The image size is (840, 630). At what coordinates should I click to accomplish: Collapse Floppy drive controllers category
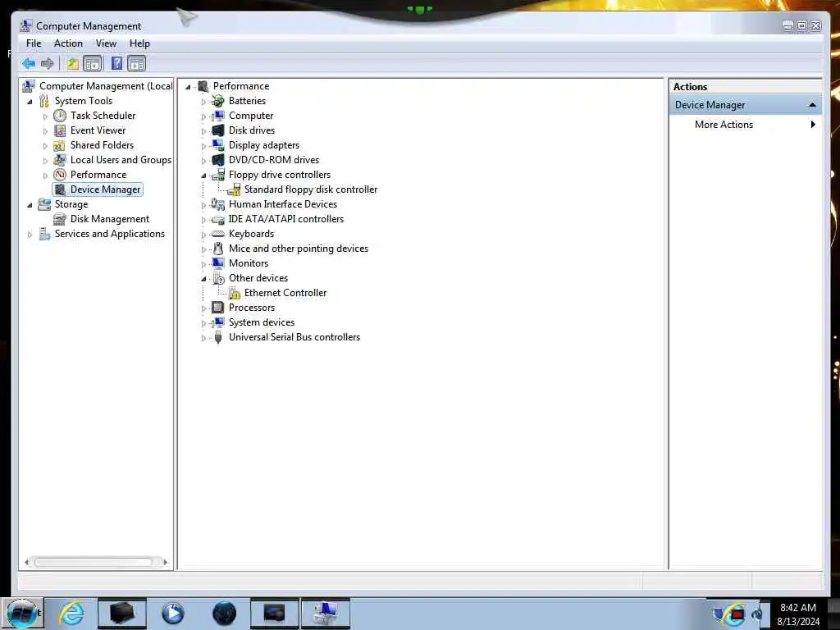[x=203, y=176]
